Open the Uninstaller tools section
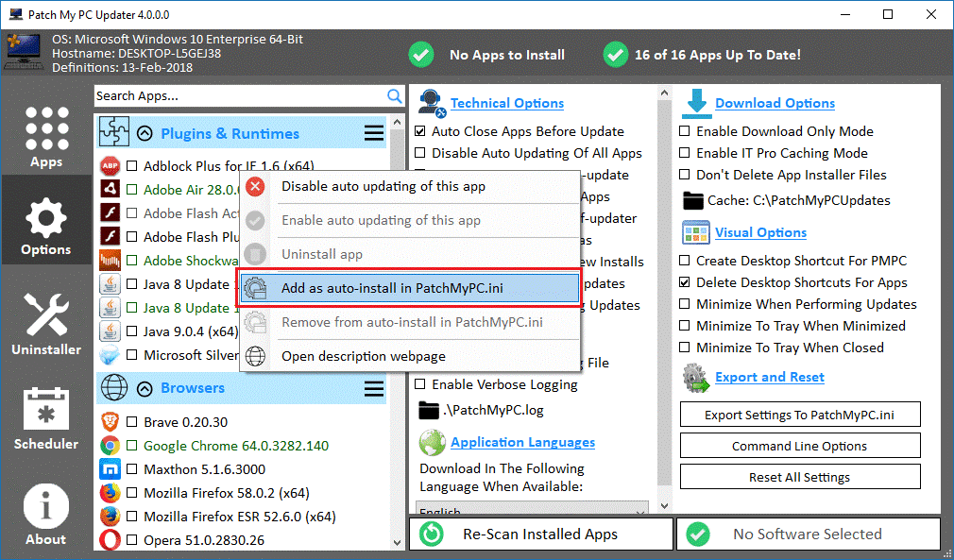 [46, 324]
